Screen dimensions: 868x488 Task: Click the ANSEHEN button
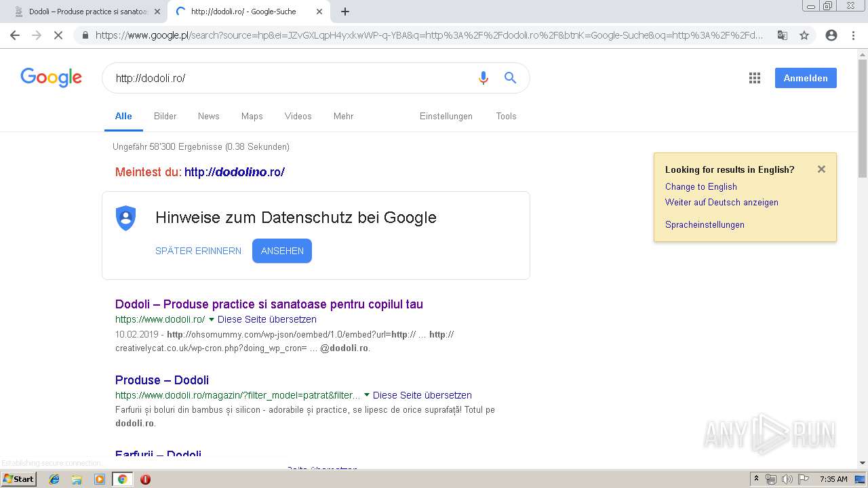(282, 251)
